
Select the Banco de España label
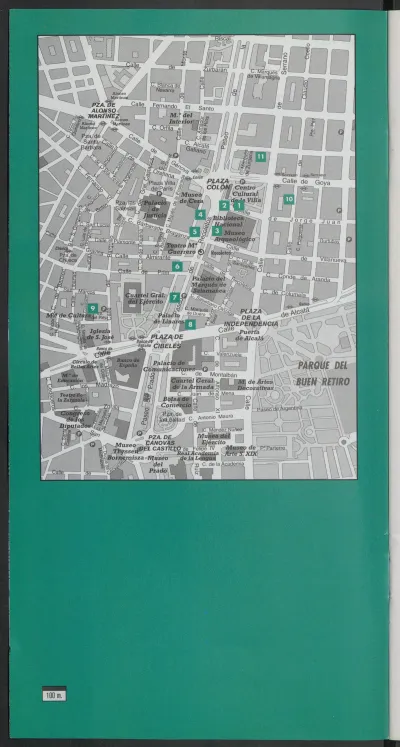click(x=127, y=362)
